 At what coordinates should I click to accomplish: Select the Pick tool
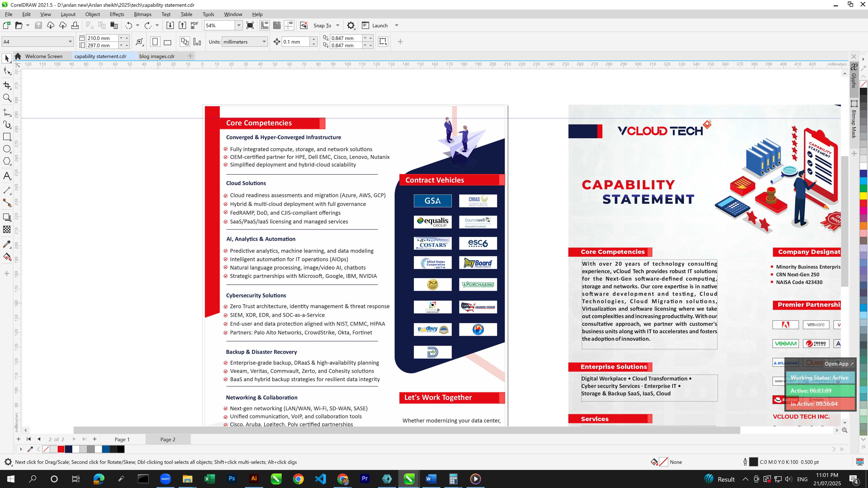point(7,58)
